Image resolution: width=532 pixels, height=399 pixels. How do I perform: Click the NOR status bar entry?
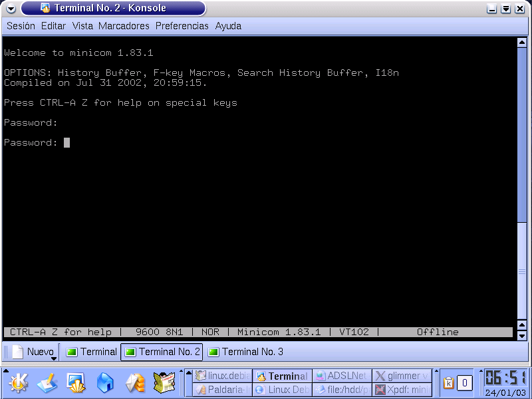210,332
